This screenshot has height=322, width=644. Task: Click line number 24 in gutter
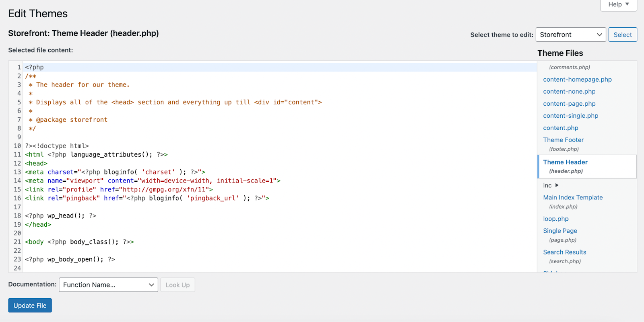[x=17, y=268]
